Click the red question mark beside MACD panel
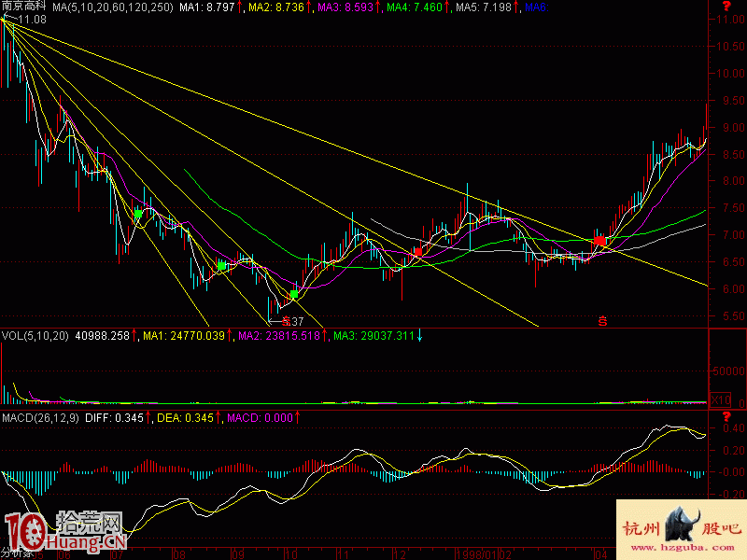Image resolution: width=747 pixels, height=560 pixels. 726,416
